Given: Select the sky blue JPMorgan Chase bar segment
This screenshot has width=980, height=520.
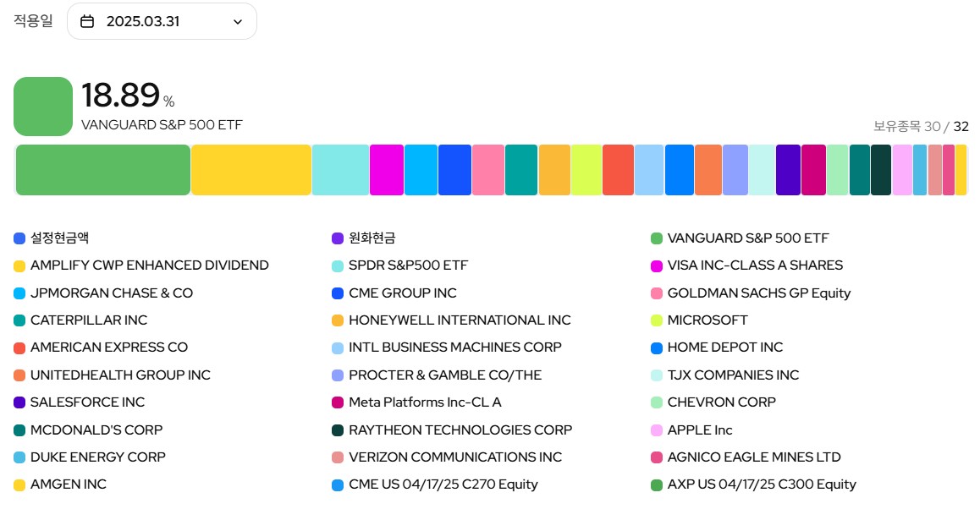Looking at the screenshot, I should click(x=421, y=170).
